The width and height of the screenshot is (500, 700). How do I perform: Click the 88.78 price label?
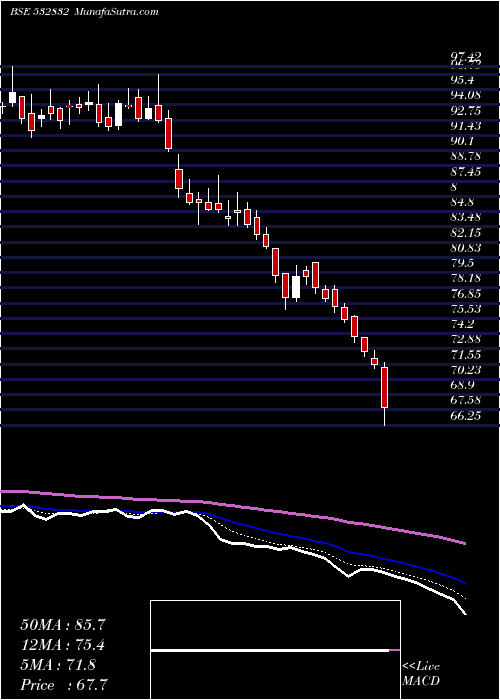coord(466,156)
